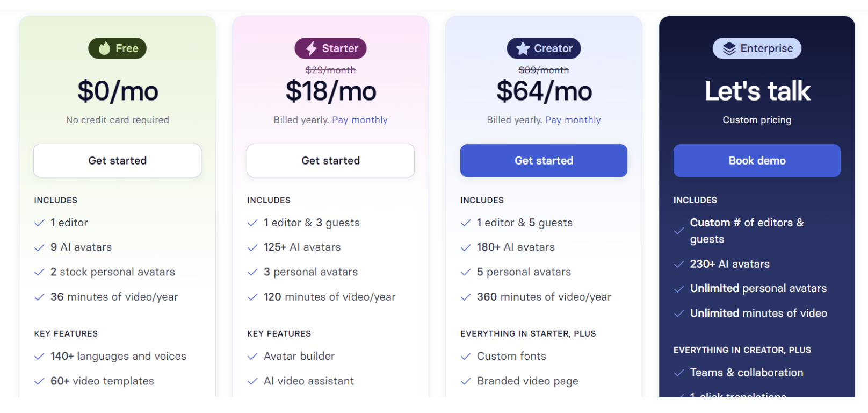This screenshot has width=868, height=413.
Task: Click the Enterprise plan layers icon
Action: (x=729, y=48)
